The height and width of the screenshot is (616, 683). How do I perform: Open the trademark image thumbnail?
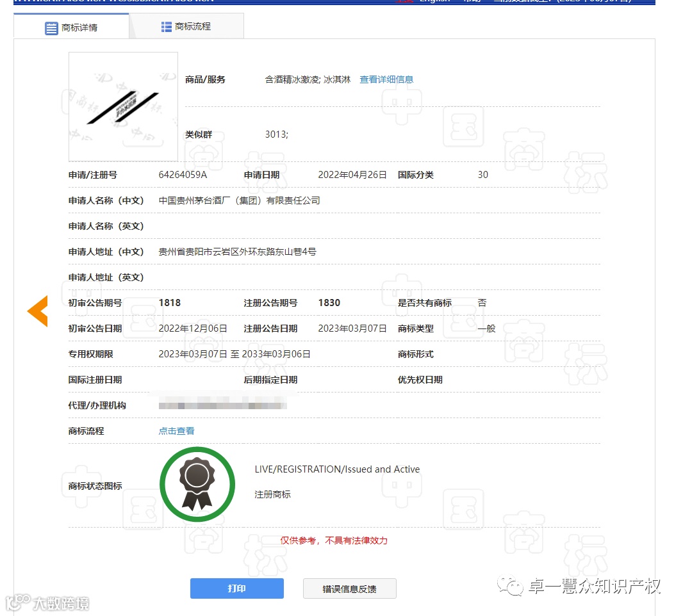pos(123,107)
